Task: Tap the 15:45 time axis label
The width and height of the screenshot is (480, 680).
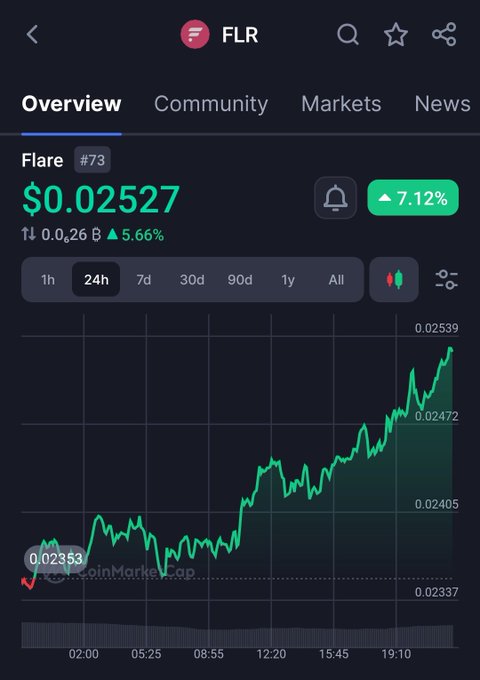Action: pos(333,654)
